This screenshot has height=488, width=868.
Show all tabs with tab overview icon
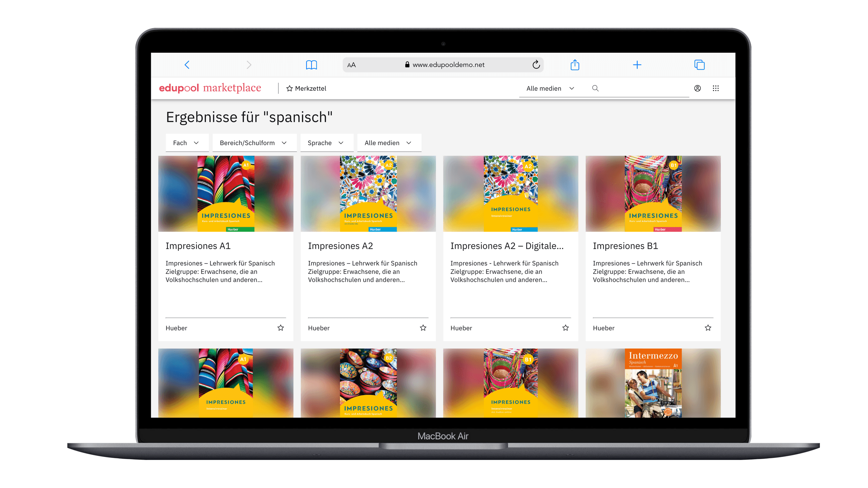[699, 65]
